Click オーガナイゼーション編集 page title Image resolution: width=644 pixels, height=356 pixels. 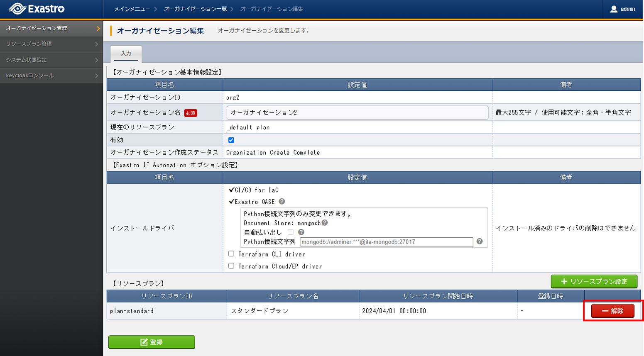click(x=160, y=31)
